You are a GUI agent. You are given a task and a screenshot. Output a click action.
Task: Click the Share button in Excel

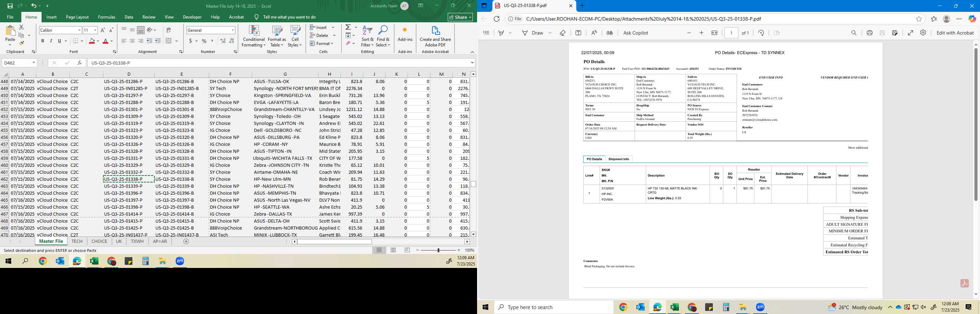(x=460, y=17)
